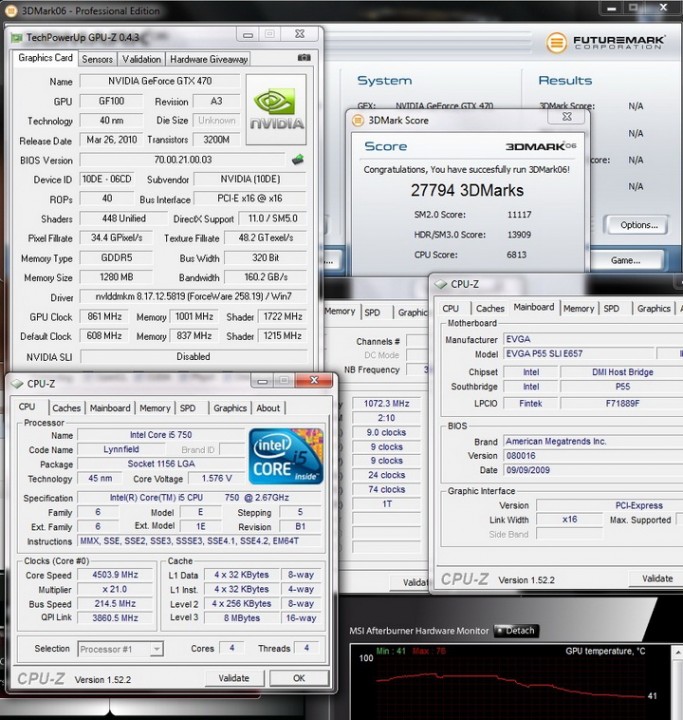This screenshot has width=683, height=720.
Task: Click the front CPU-Z window title icon
Action: tap(17, 384)
